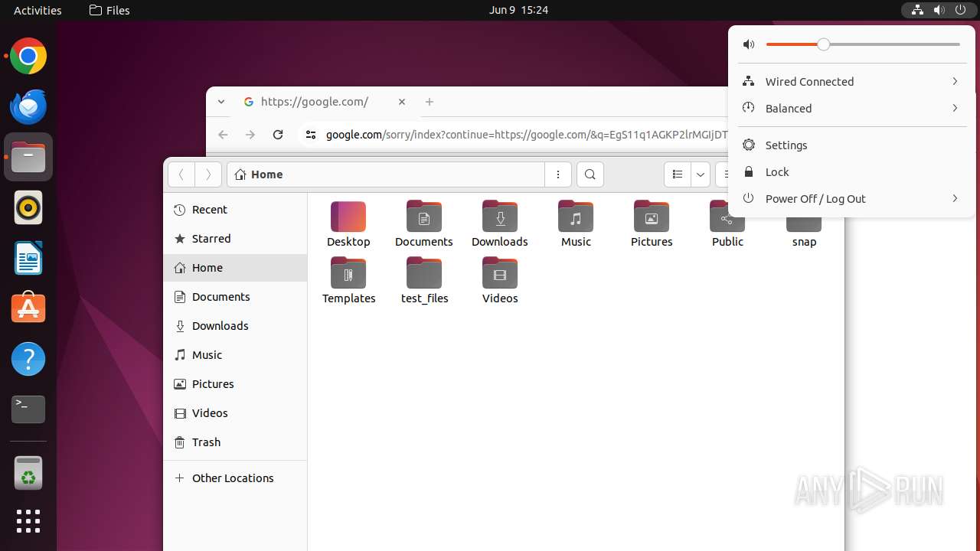980x551 pixels.
Task: Expand the Balanced power mode submenu
Action: [852, 108]
